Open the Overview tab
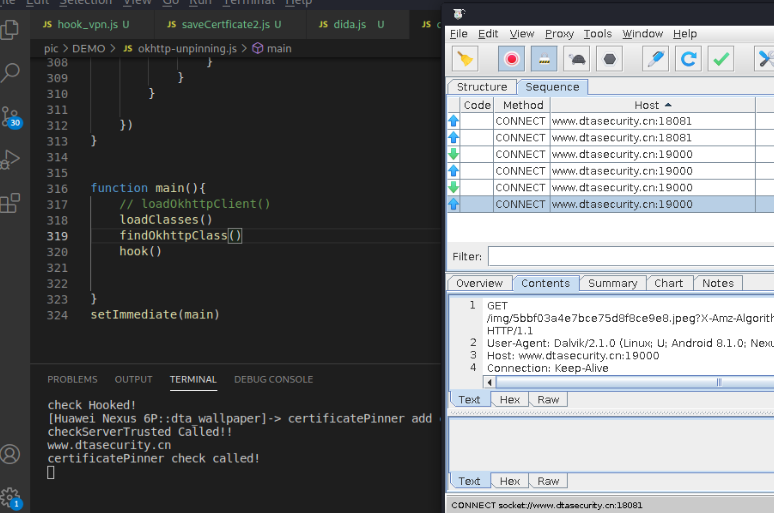Image resolution: width=774 pixels, height=513 pixels. (x=479, y=283)
